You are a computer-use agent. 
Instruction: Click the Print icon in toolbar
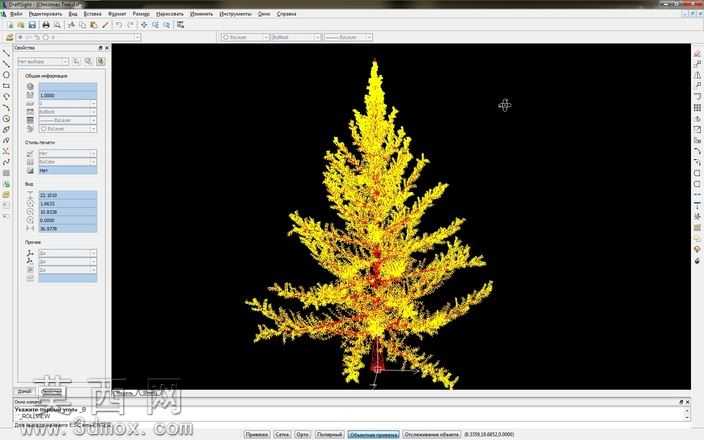pos(46,25)
